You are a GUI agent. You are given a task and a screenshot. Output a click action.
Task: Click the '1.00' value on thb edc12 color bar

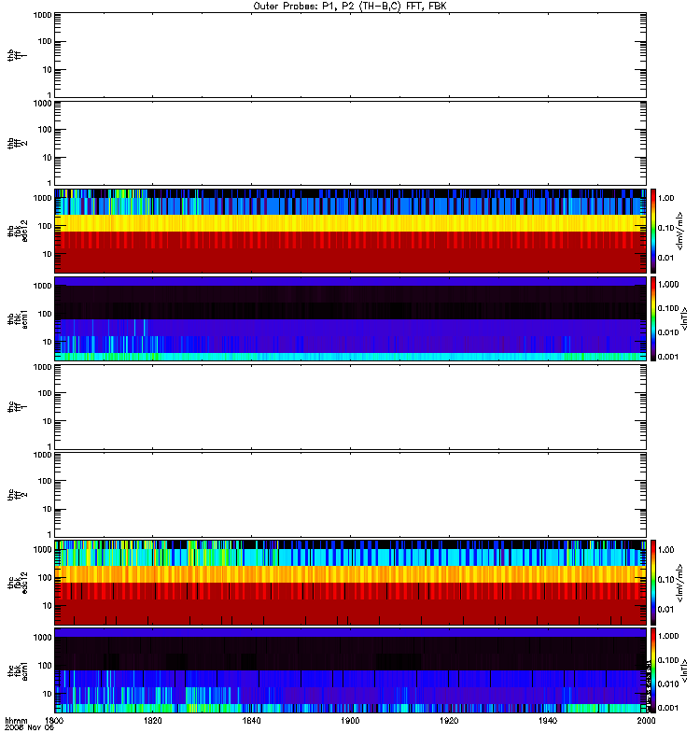(666, 198)
